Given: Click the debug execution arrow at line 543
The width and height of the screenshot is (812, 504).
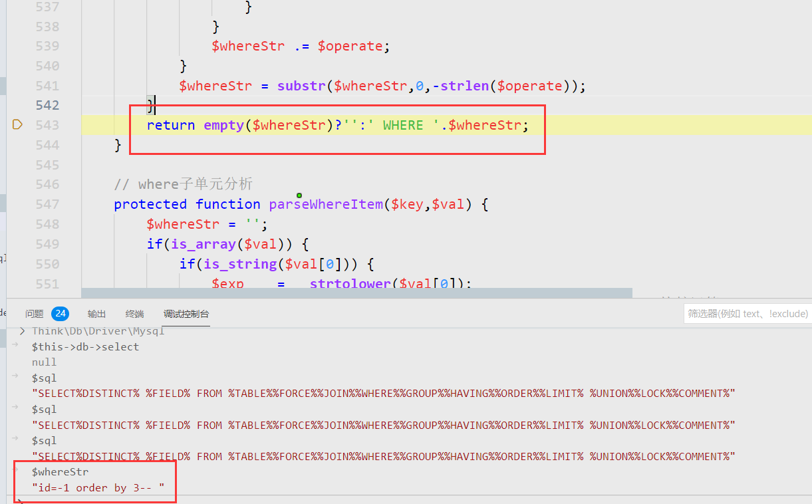Looking at the screenshot, I should (x=17, y=124).
